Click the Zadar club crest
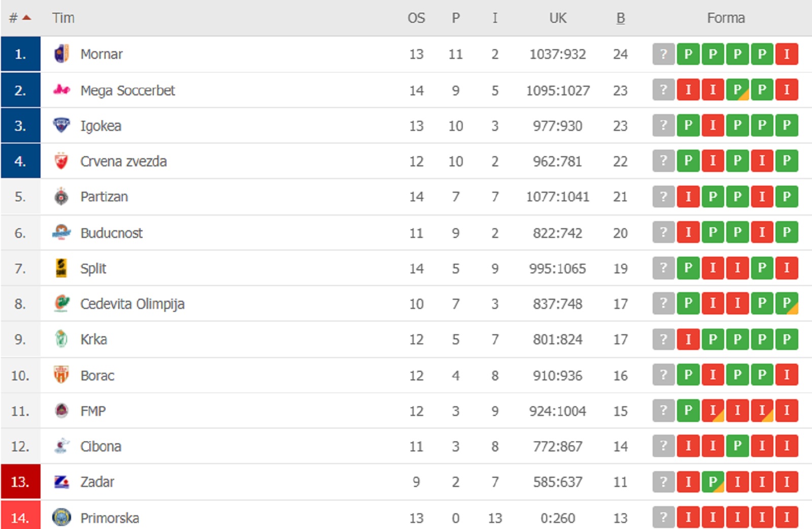 (61, 482)
